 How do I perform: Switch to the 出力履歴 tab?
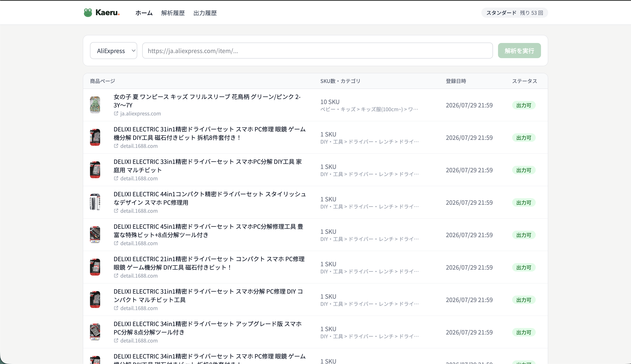205,13
